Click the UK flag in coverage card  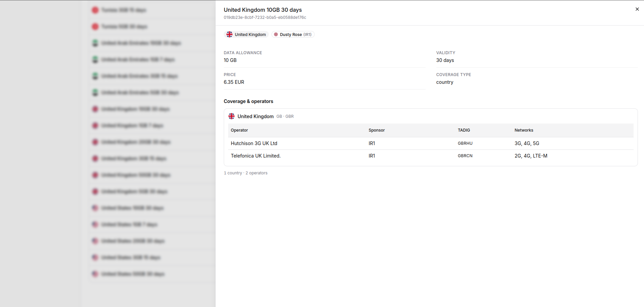tap(231, 116)
